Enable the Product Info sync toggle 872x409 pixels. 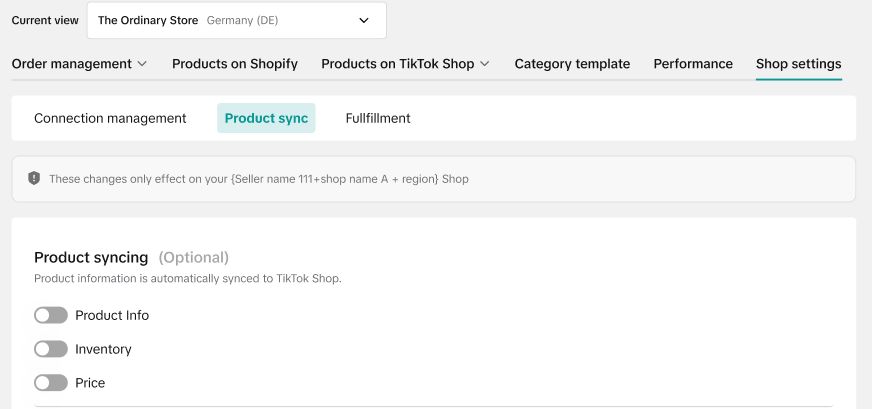tap(51, 315)
